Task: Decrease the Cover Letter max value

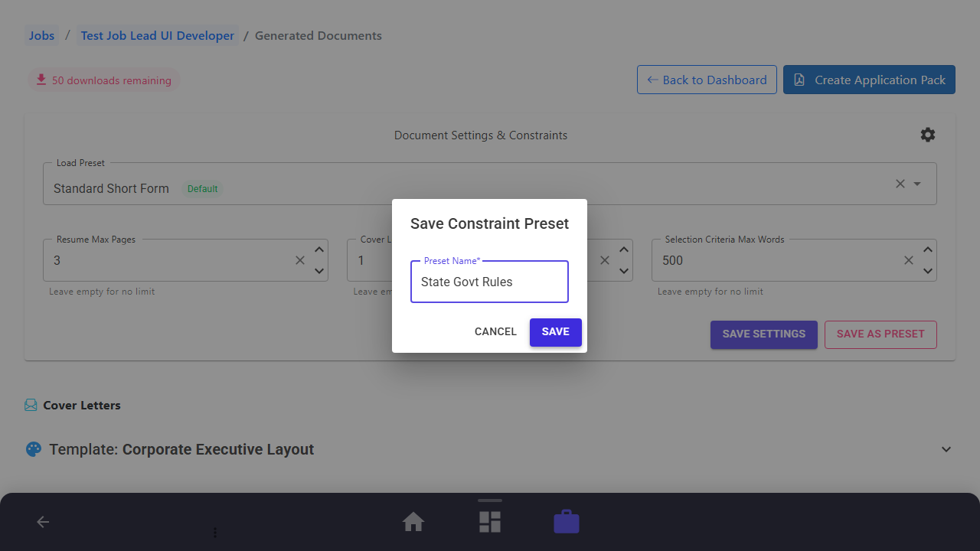Action: pos(624,271)
